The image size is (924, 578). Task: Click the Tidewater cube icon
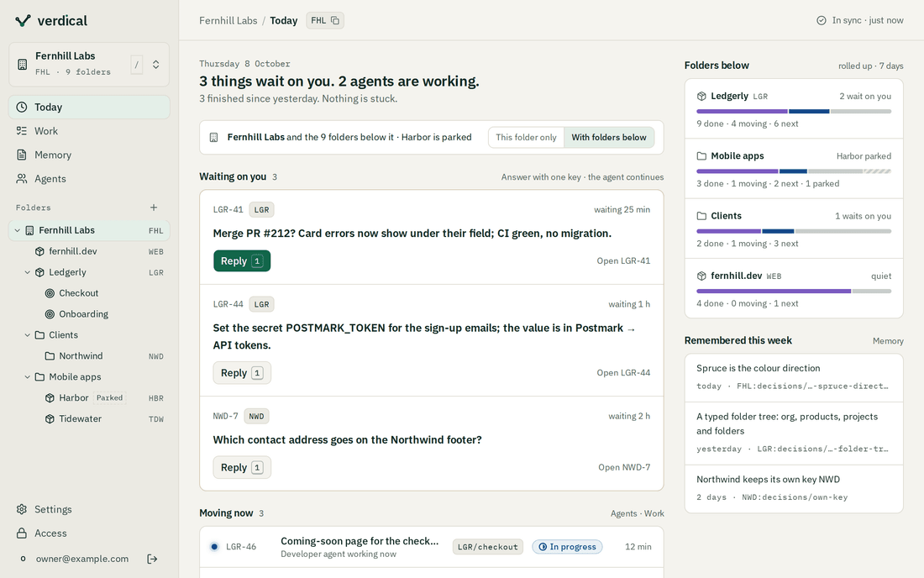[50, 419]
